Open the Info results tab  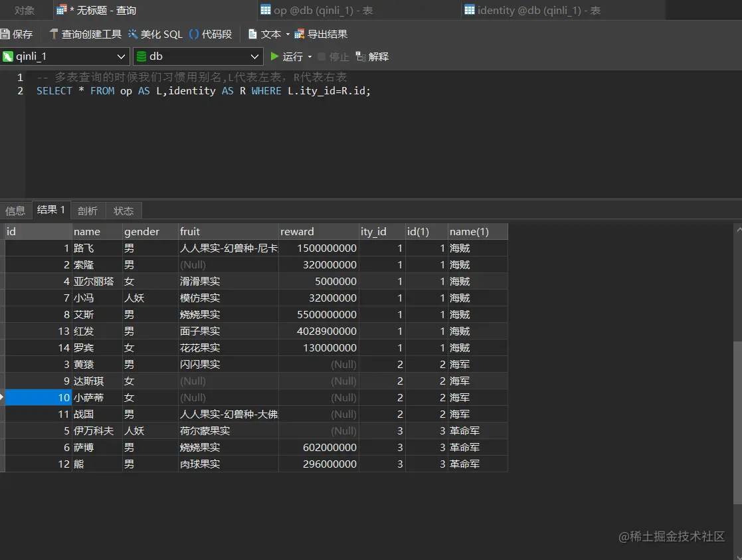15,211
